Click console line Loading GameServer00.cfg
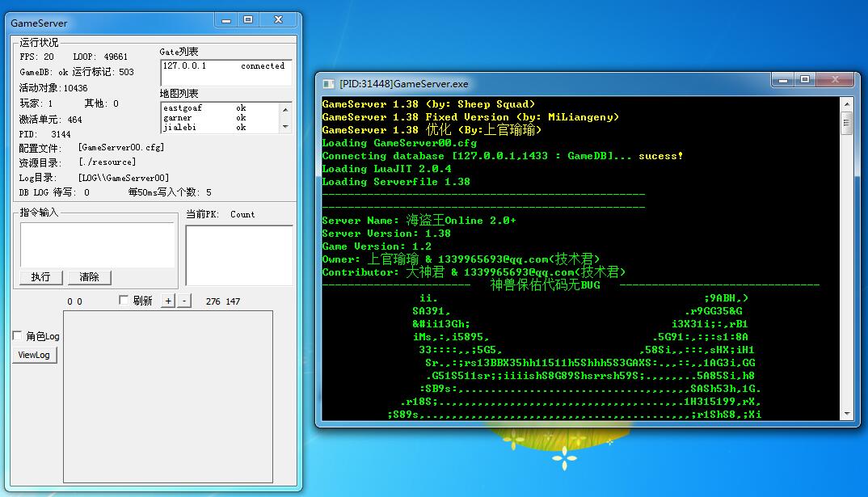The height and width of the screenshot is (497, 868). click(x=399, y=143)
